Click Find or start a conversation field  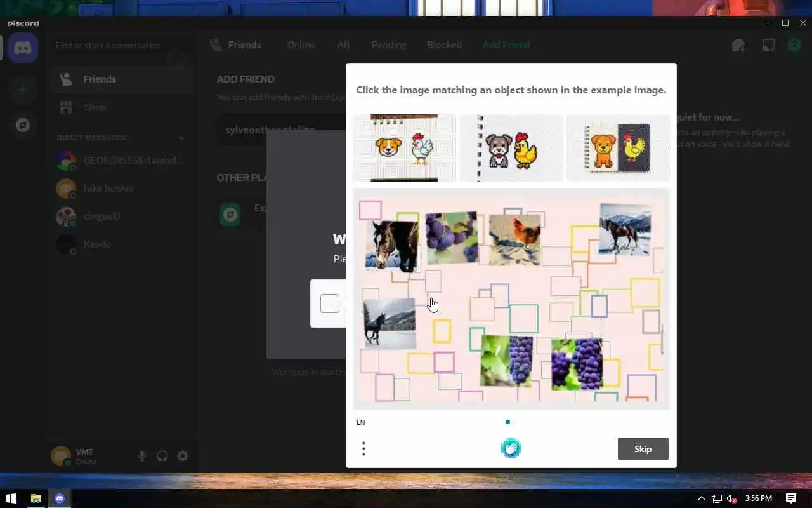[121, 46]
